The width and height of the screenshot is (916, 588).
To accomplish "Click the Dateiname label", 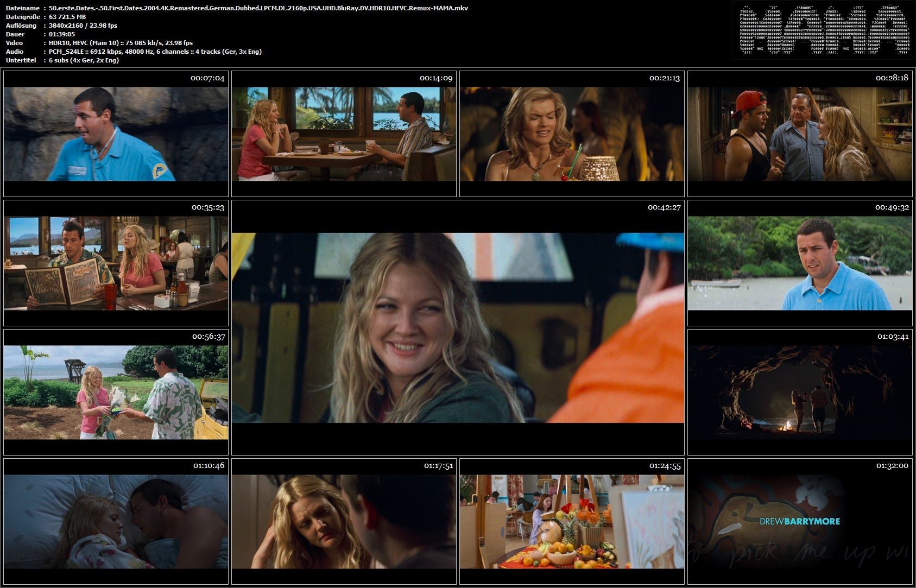I will click(x=22, y=8).
